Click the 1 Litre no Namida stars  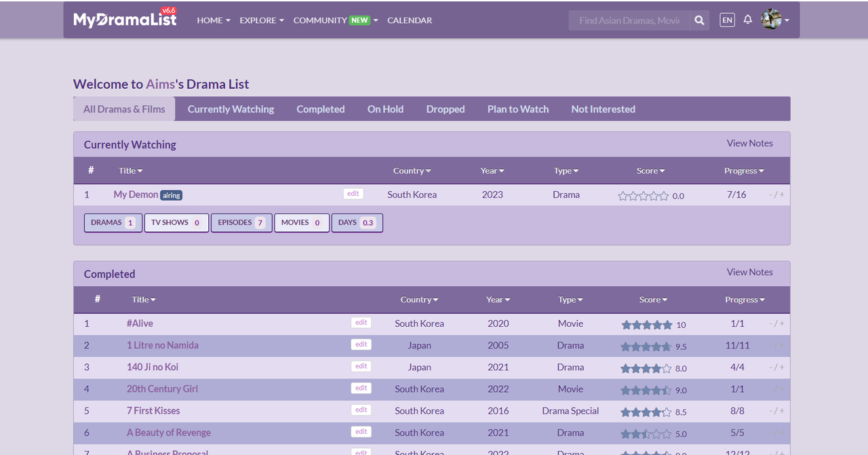point(647,347)
